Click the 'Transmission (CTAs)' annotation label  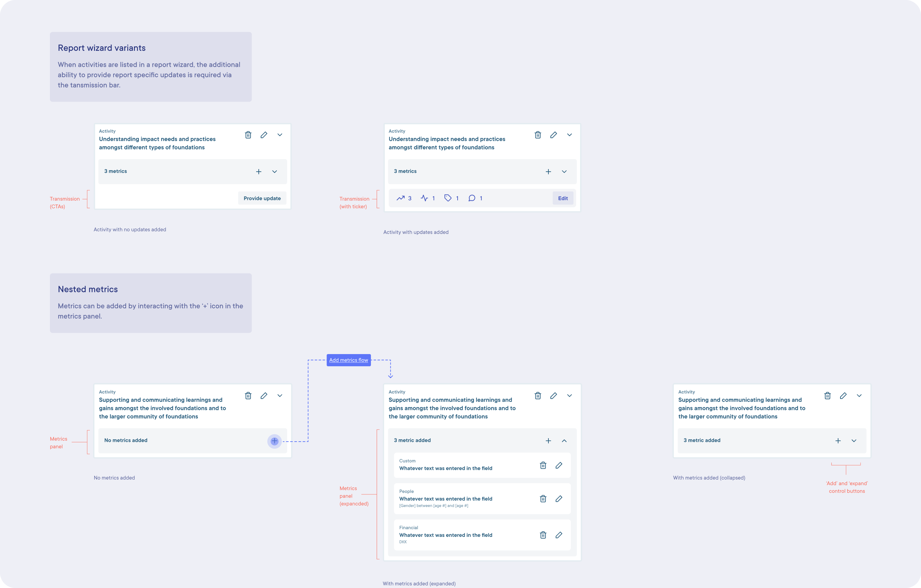pyautogui.click(x=65, y=203)
